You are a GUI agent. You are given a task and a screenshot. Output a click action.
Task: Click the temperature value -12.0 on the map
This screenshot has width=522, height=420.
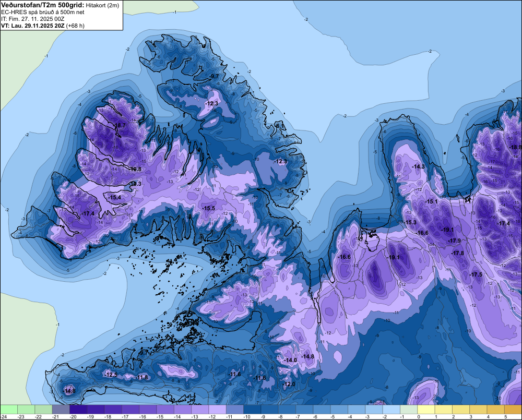[x=289, y=384]
